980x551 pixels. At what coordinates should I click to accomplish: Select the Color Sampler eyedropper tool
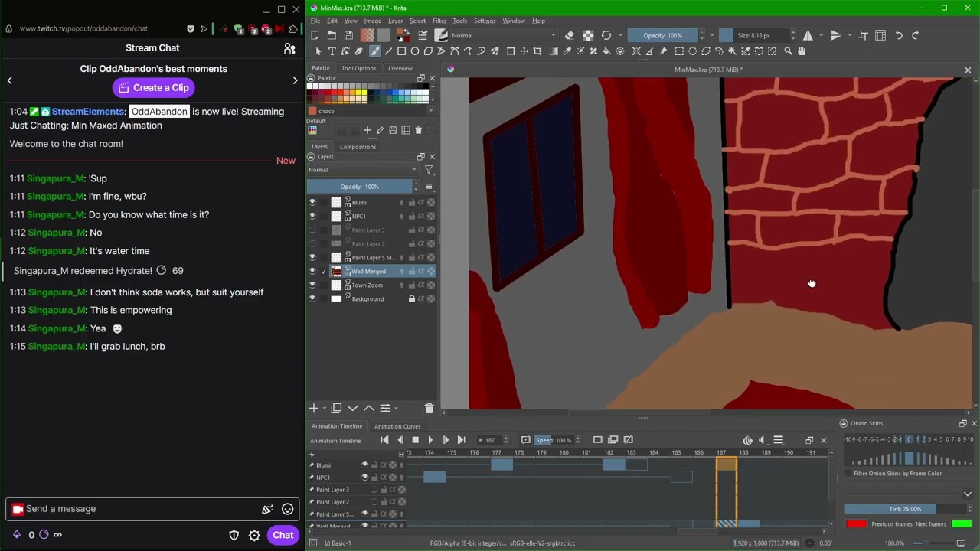point(567,51)
